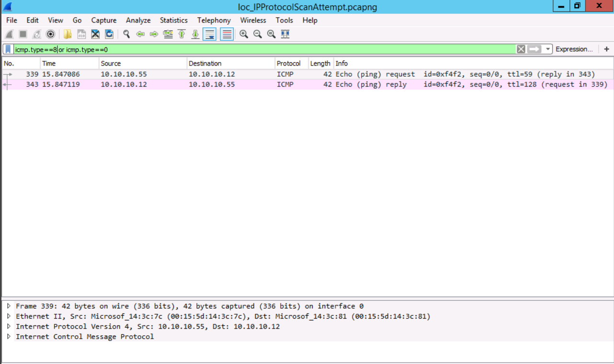The image size is (614, 364).
Task: Select packet 343 echo ping reply
Action: pyautogui.click(x=307, y=84)
